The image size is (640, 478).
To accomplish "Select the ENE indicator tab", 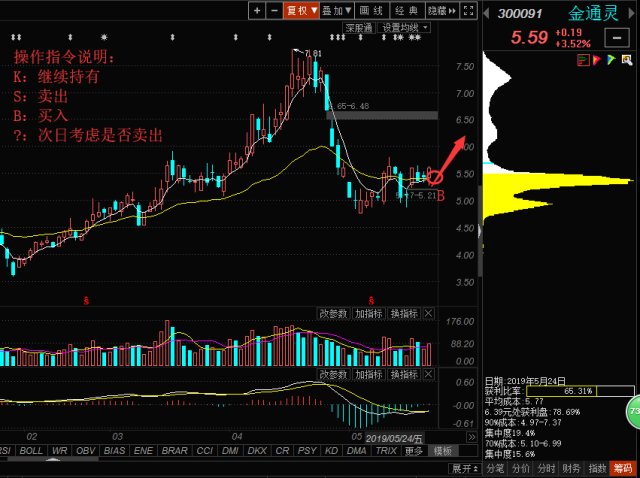I will tap(143, 451).
